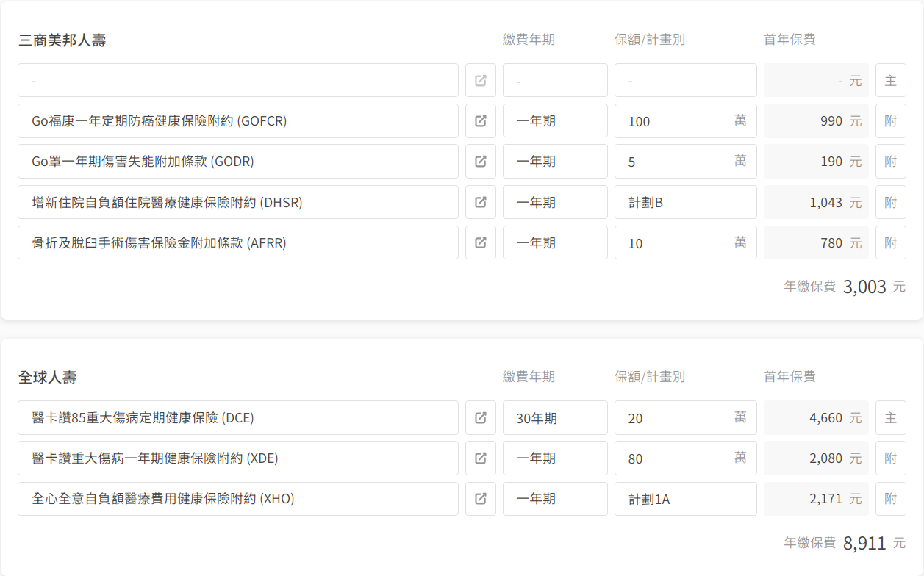Open 一年期 payment term for AFRR
This screenshot has height=576, width=924.
(x=555, y=242)
